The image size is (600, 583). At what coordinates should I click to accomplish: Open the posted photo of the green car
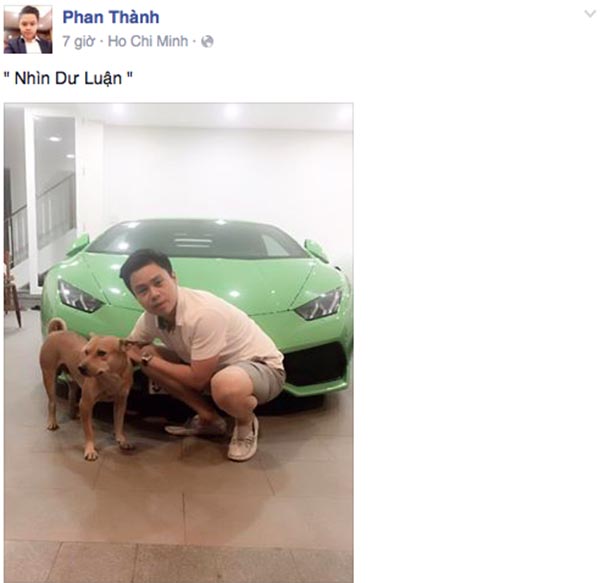179,343
